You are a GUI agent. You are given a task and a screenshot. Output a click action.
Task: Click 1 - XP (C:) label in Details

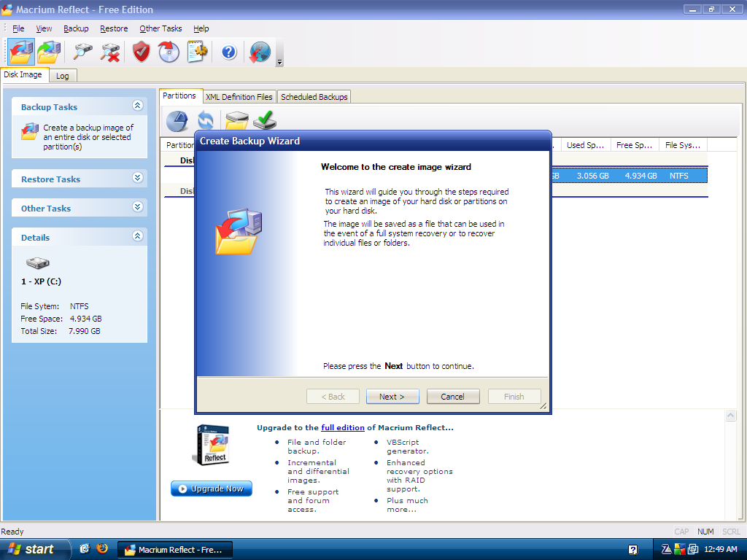point(41,281)
